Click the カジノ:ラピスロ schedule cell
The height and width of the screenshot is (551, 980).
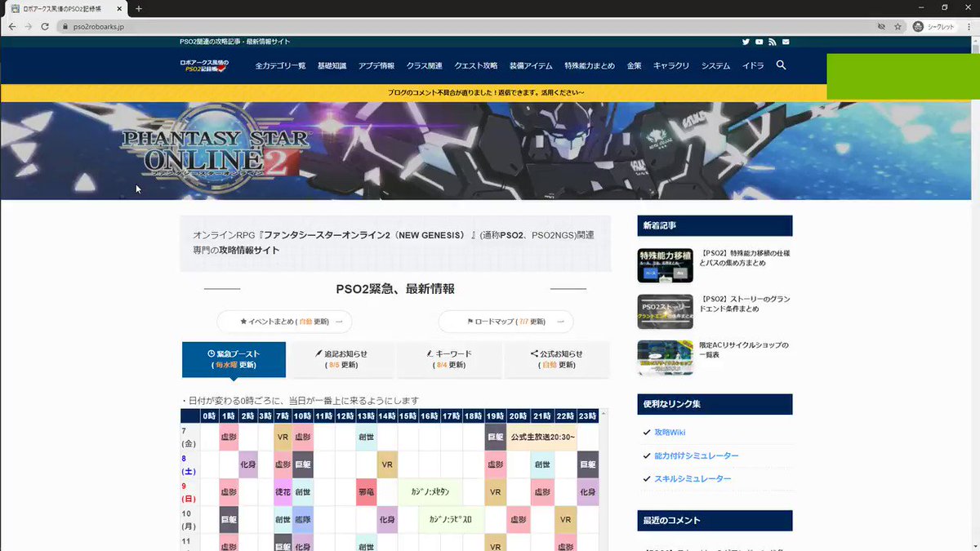[x=452, y=519]
